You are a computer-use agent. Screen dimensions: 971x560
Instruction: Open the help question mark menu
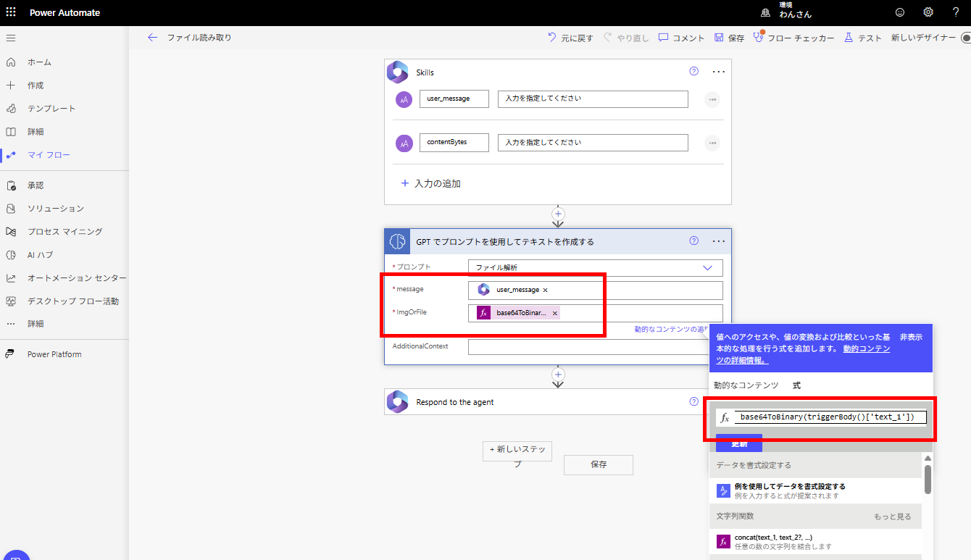955,12
